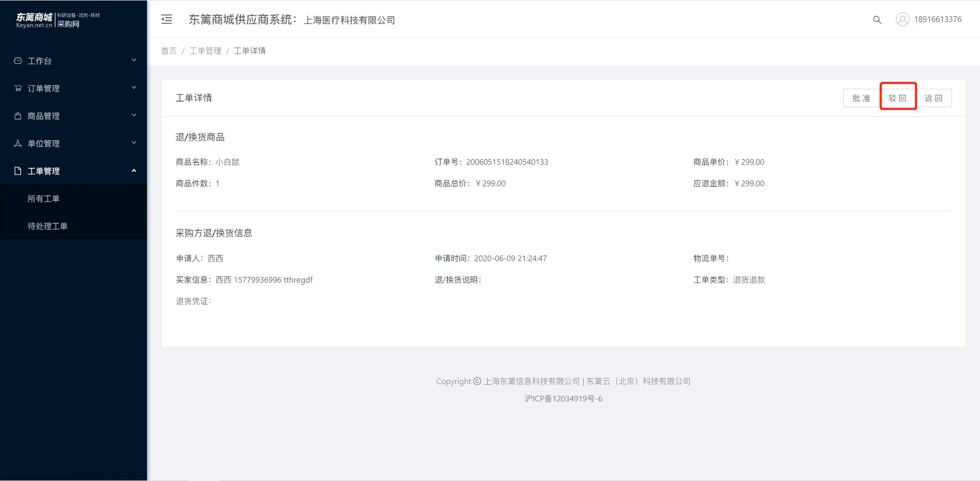Click the user avatar icon
This screenshot has width=980, height=481.
[902, 19]
